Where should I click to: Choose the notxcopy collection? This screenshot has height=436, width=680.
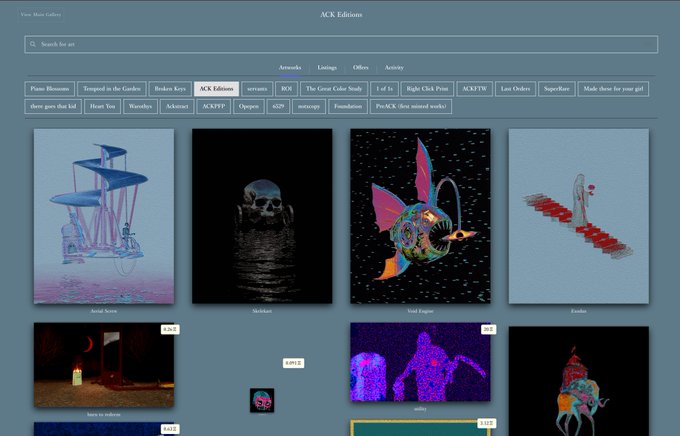click(x=309, y=106)
